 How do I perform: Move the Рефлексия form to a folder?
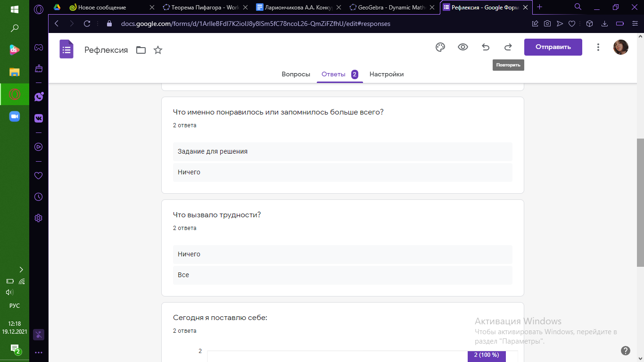pyautogui.click(x=141, y=50)
